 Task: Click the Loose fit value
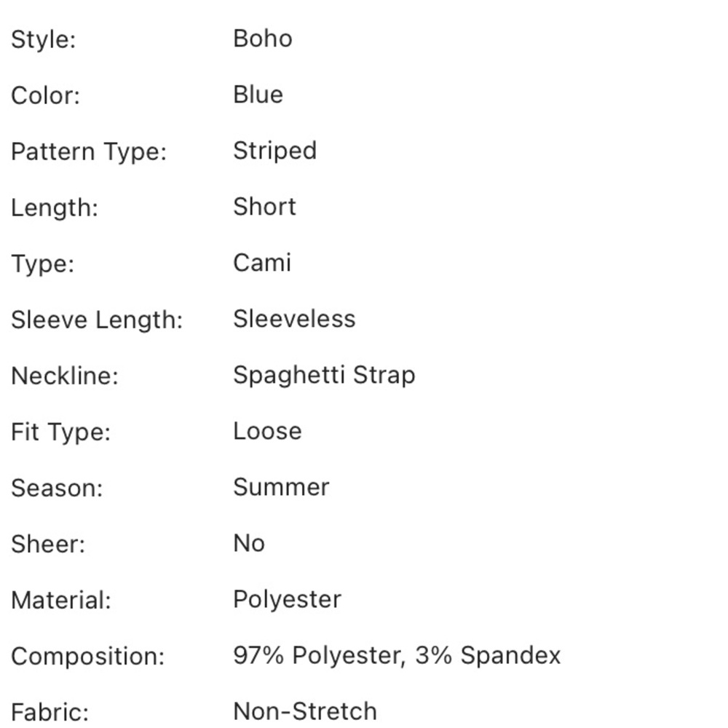267,431
